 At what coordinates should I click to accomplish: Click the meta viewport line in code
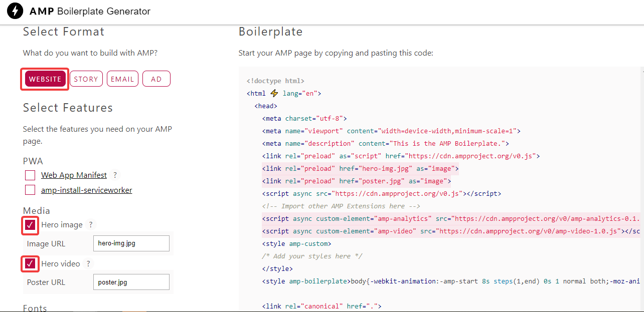391,131
